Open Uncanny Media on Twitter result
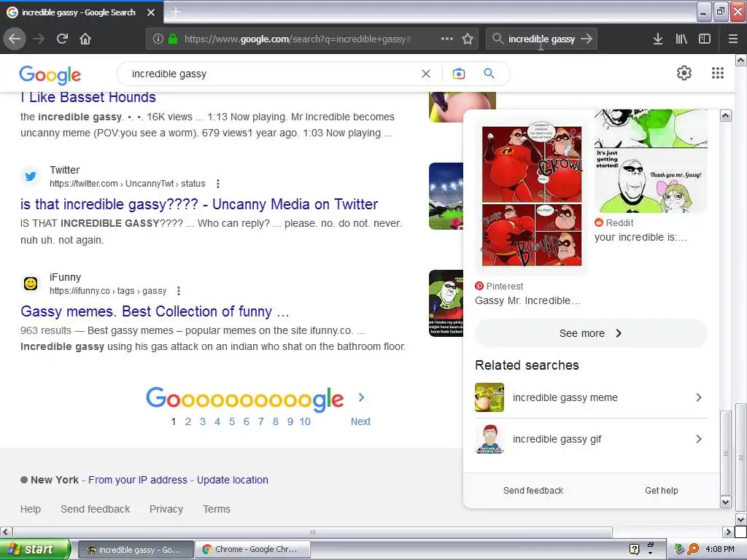747x560 pixels. tap(199, 204)
